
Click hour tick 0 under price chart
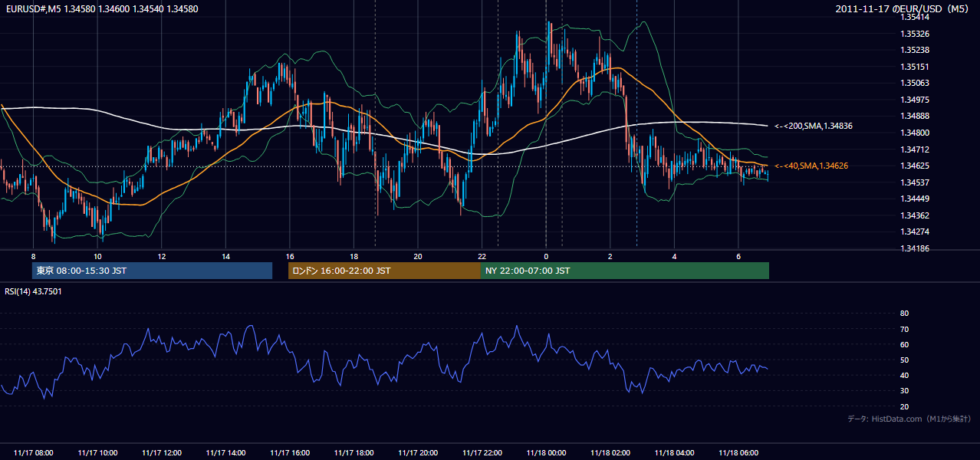[546, 256]
